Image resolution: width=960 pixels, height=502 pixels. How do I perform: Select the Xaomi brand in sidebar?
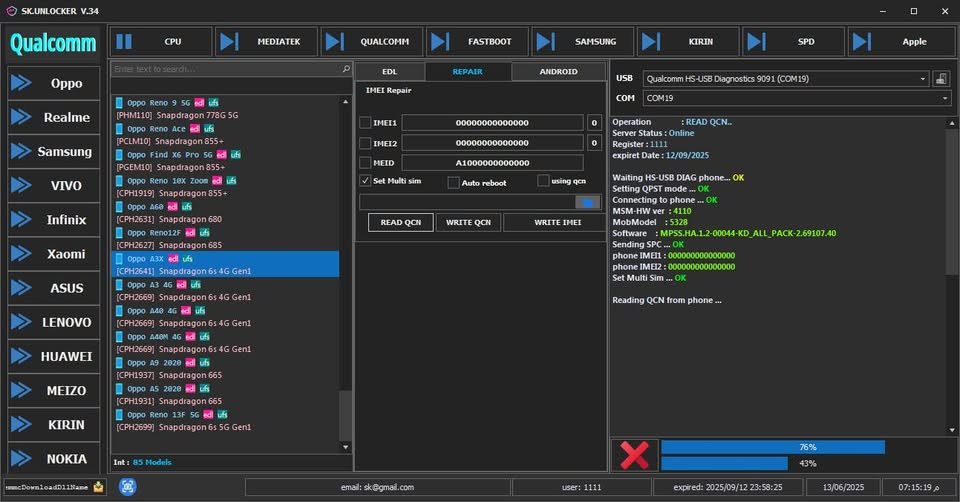tap(54, 254)
